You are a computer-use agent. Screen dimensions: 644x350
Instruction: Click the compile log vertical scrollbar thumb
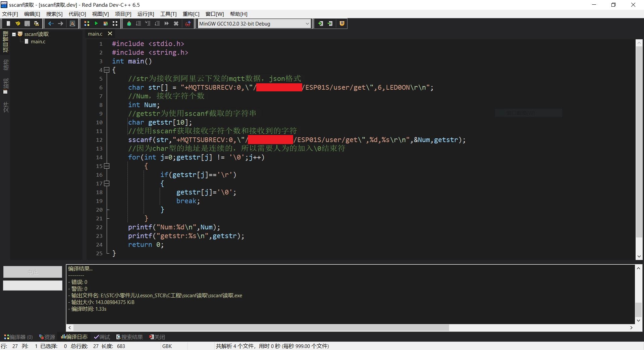pos(639,310)
